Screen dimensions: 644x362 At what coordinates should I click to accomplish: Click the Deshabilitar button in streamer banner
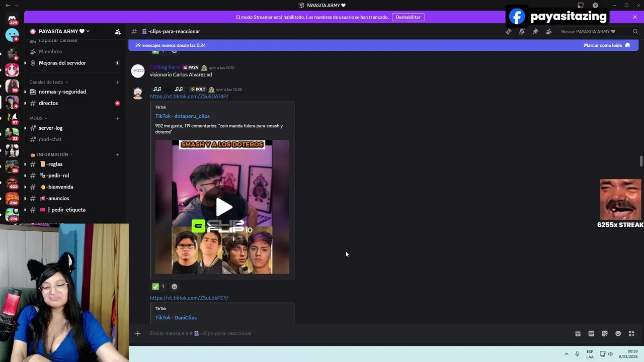point(408,17)
